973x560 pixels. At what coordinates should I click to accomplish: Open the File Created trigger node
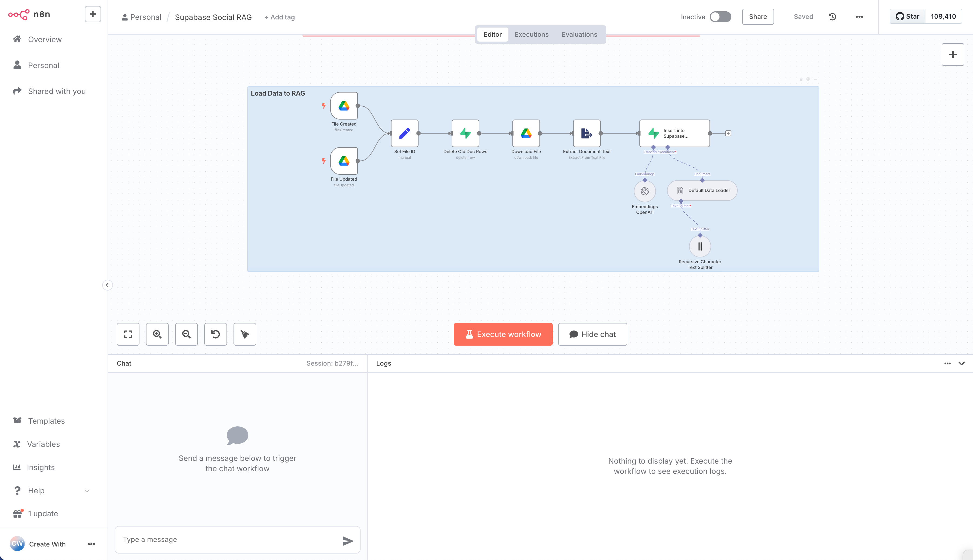point(344,107)
